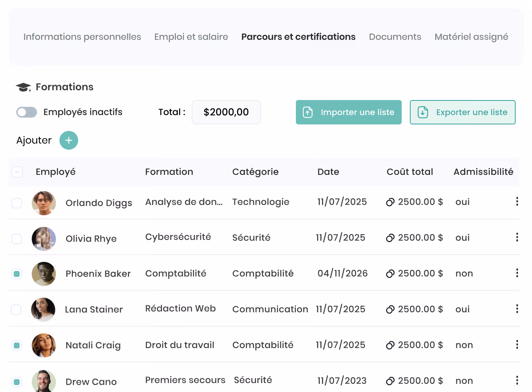Click Importer une liste button

[x=349, y=112]
